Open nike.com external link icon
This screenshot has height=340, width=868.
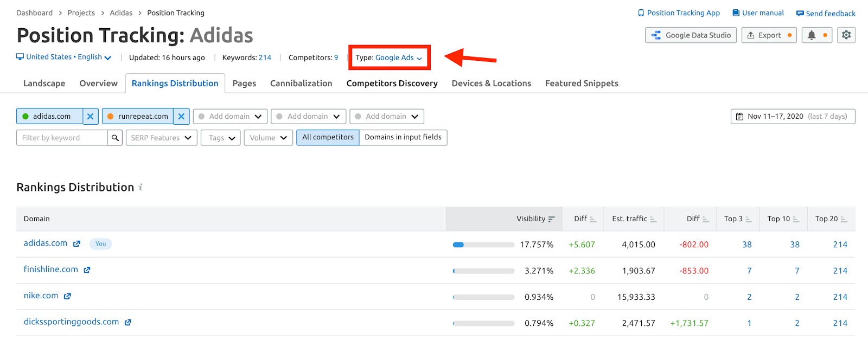pyautogui.click(x=67, y=296)
